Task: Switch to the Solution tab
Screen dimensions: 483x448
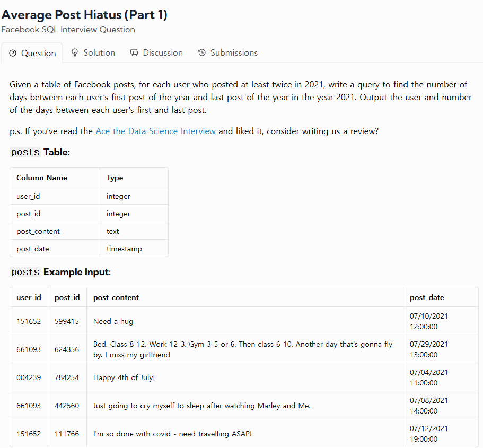Action: click(93, 52)
